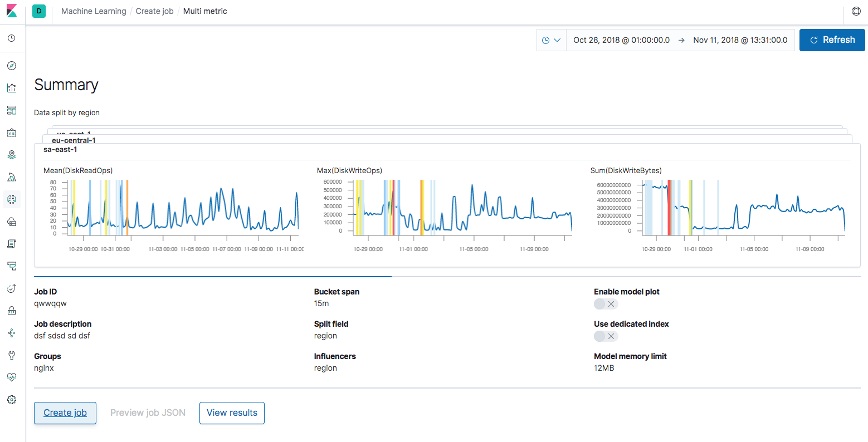868x442 pixels.
Task: Edit start date Oct 28, 2018
Action: [621, 40]
